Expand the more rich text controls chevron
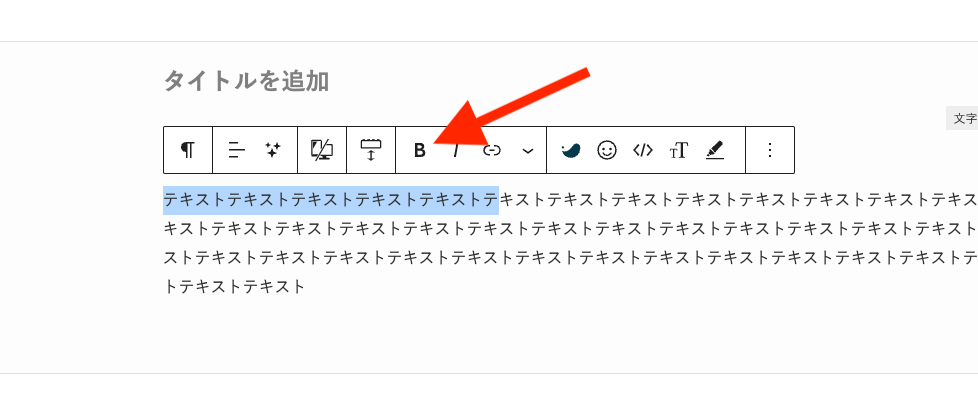 (x=528, y=150)
